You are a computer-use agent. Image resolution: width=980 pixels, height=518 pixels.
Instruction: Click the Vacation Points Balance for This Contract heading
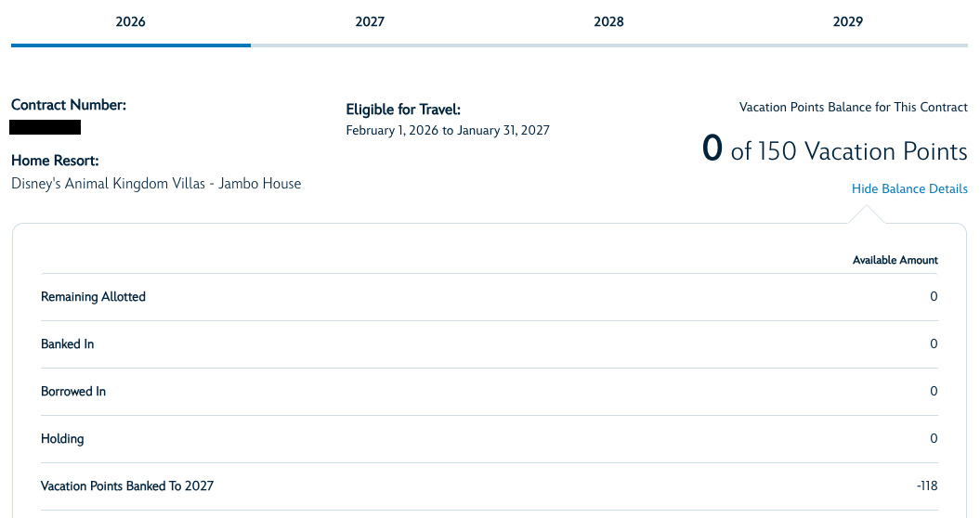coord(853,108)
